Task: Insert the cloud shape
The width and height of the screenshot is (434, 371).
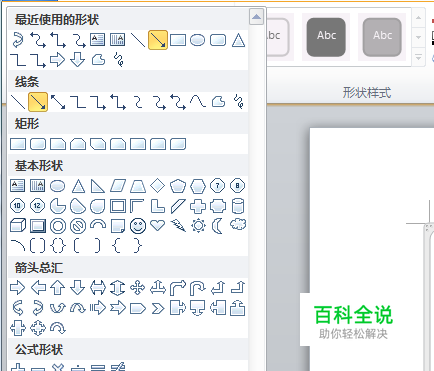Action: pyautogui.click(x=238, y=225)
